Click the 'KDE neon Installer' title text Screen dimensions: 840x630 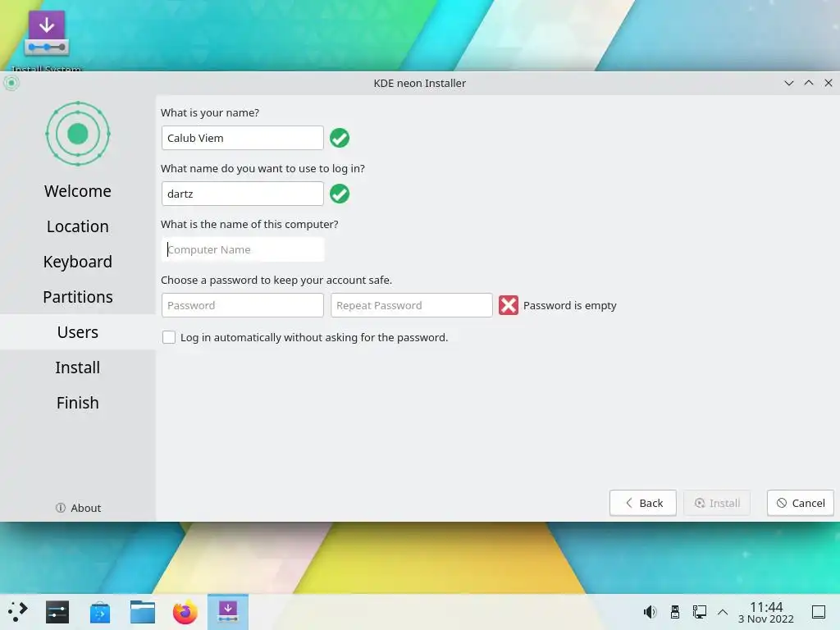pos(420,83)
